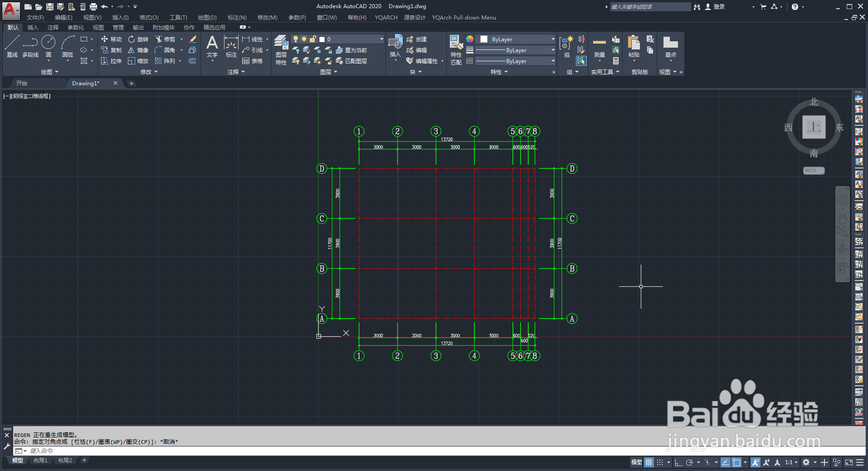Click the Mirror (镜像) tool
The width and height of the screenshot is (868, 471).
click(x=138, y=50)
